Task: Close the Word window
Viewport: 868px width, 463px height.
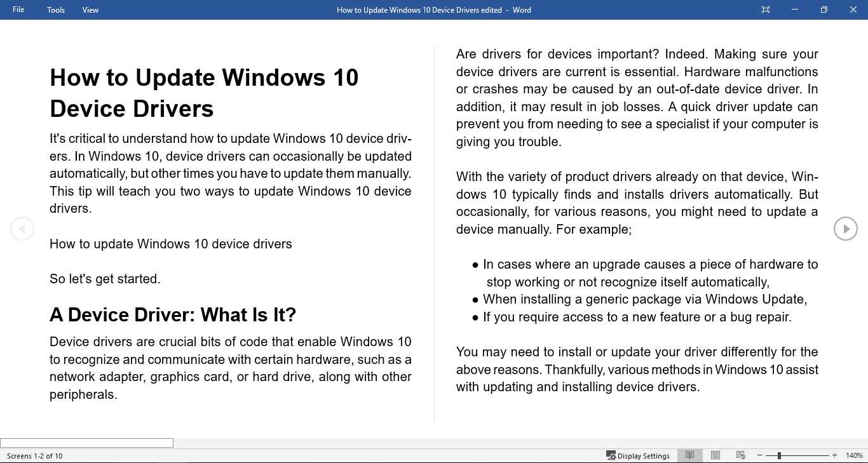Action: [x=853, y=10]
